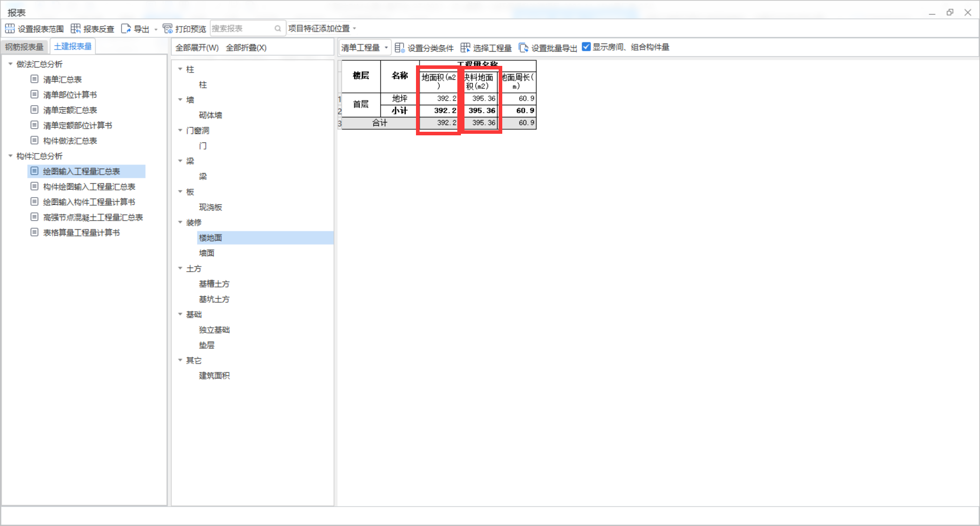Screen dimensions: 980x526
Task: Click the 清单部位计算书 report icon
Action: pyautogui.click(x=34, y=94)
